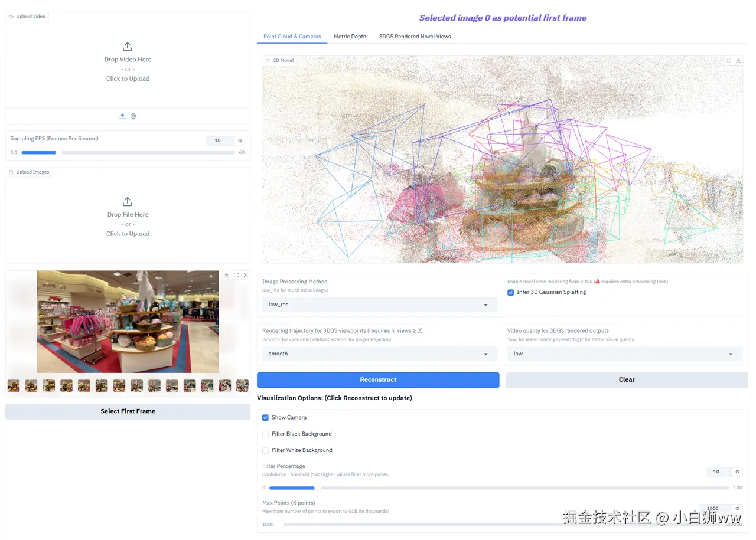Expand the image preview to fullscreen
Screen dimensions: 756x540
(x=236, y=275)
